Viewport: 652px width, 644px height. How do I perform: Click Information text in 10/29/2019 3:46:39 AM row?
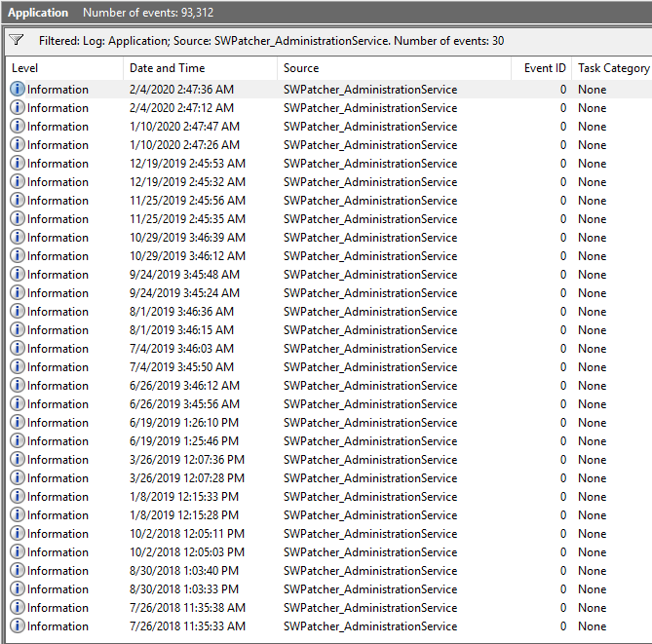pos(58,238)
